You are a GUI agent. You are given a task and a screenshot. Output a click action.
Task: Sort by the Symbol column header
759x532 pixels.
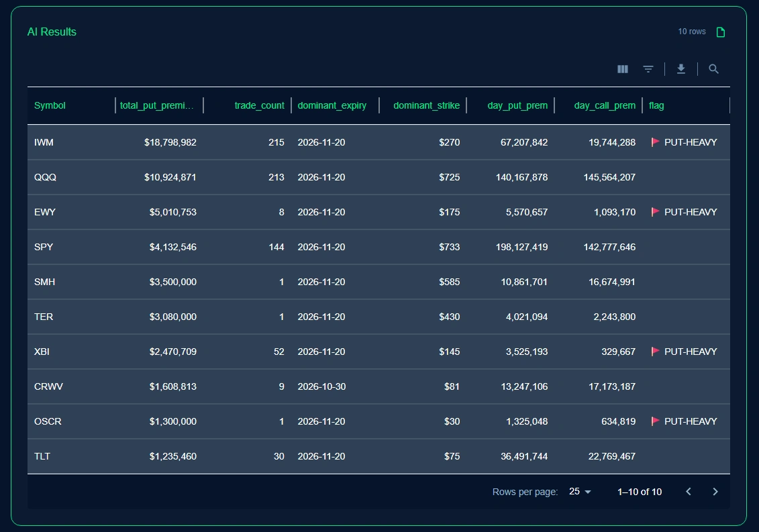pyautogui.click(x=50, y=105)
